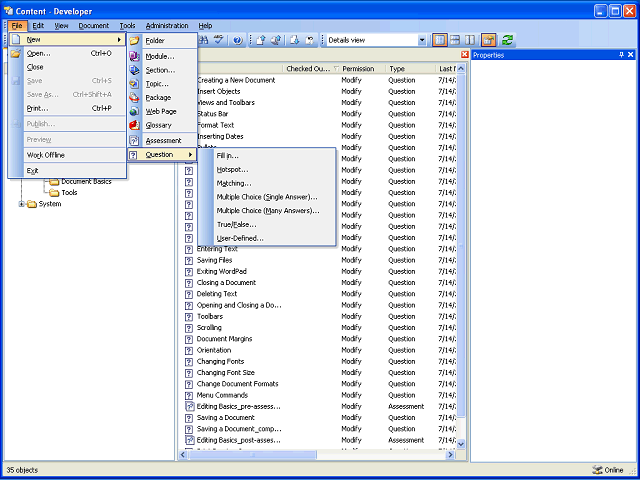Click the Question icon in New submenu
Viewport: 640px width, 480px height.
[133, 154]
